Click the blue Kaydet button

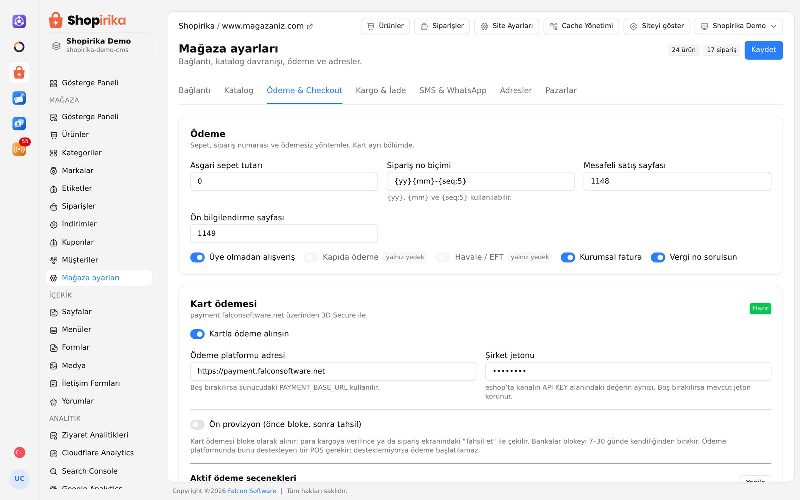763,50
